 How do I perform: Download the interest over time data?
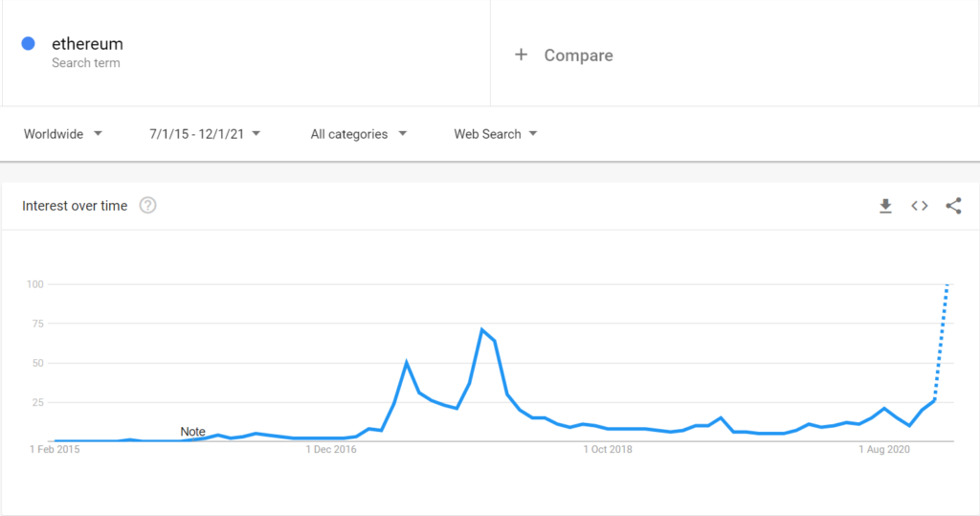coord(885,206)
